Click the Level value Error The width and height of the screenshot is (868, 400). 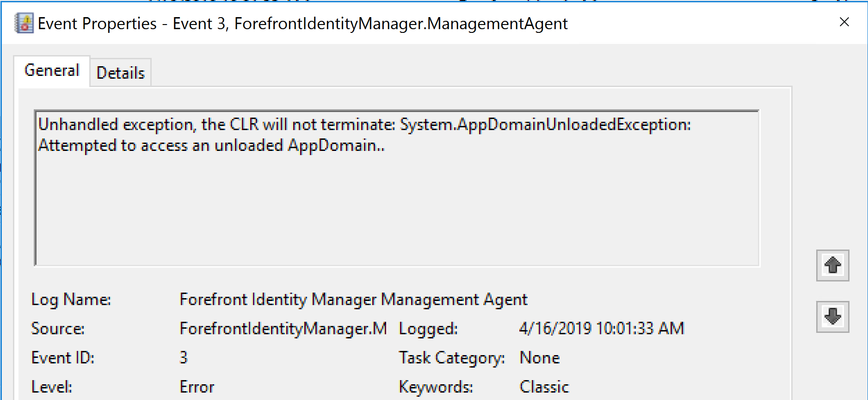[197, 387]
